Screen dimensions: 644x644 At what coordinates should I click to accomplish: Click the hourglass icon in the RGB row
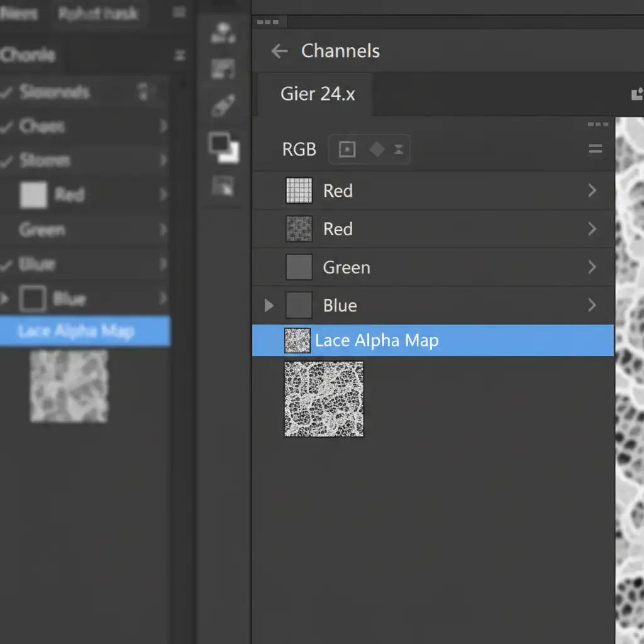399,150
